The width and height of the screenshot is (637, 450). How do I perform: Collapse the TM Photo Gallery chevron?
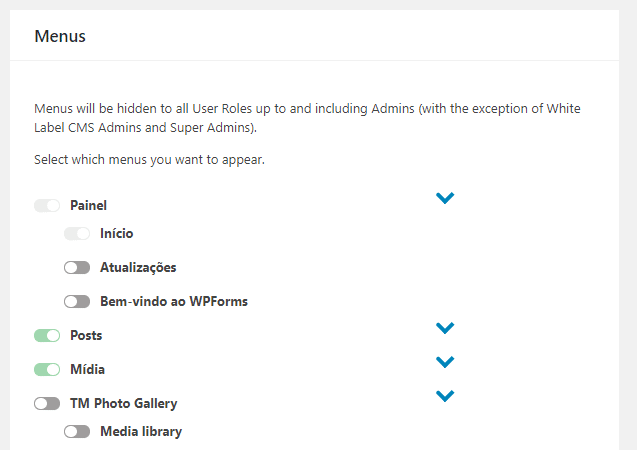tap(446, 396)
